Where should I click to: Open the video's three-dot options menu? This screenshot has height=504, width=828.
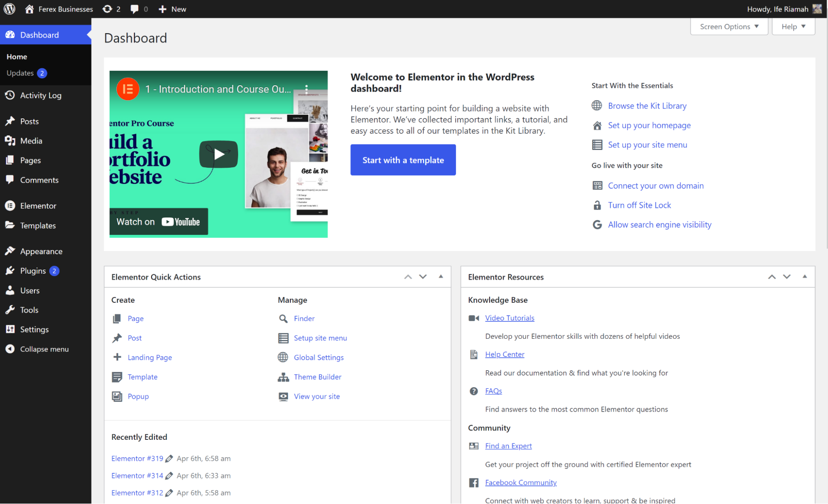point(307,89)
